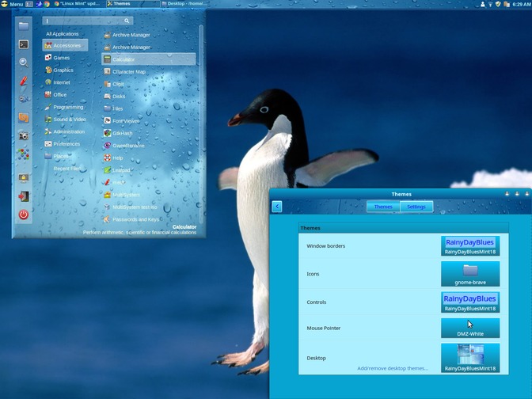Viewport: 532px width, 399px height.
Task: Open the network wifi tray icon
Action: (x=490, y=4)
